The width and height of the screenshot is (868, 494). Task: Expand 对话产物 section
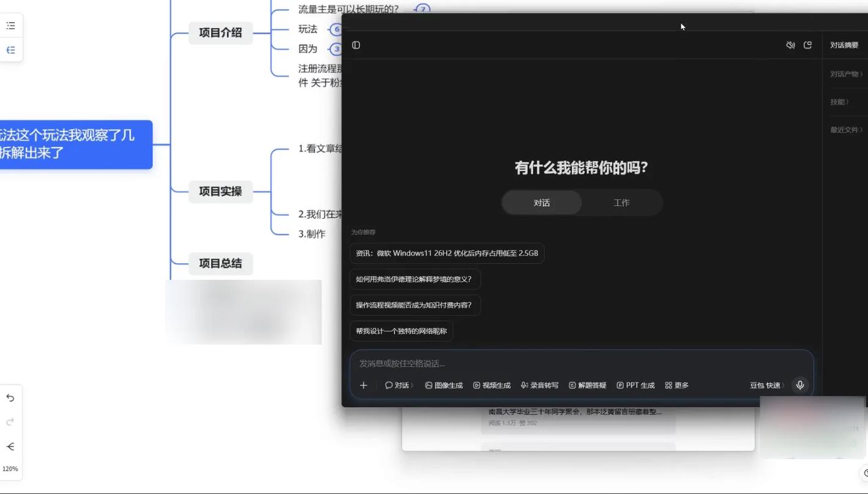tap(847, 74)
